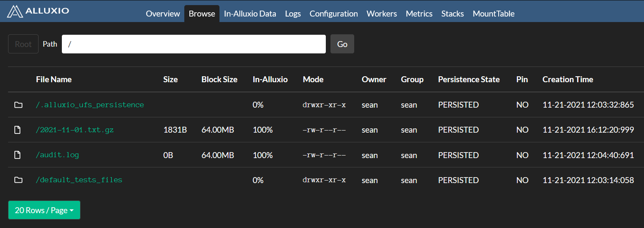This screenshot has height=228, width=644.
Task: Go to the Configuration tab
Action: [x=333, y=14]
